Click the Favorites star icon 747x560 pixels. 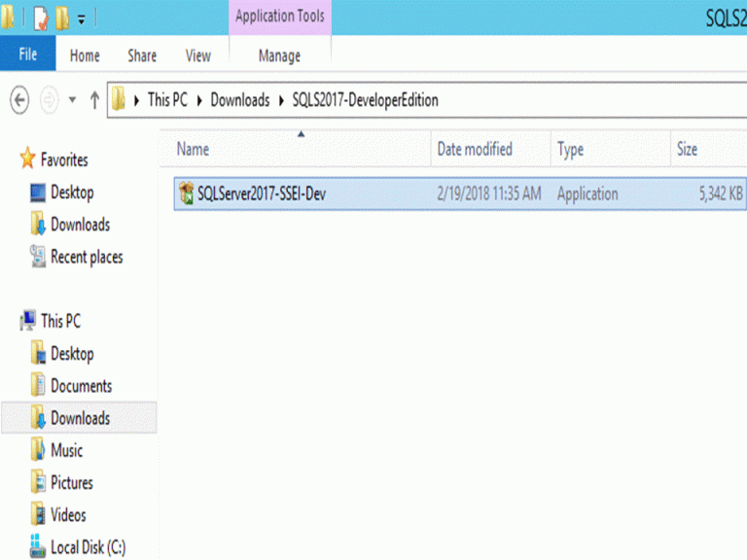[27, 158]
